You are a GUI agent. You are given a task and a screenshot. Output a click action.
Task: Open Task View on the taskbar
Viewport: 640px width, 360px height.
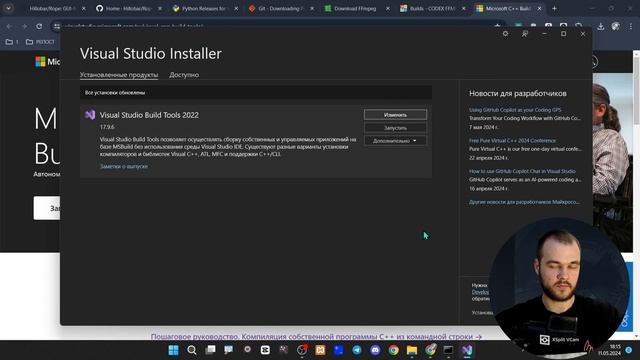210,350
